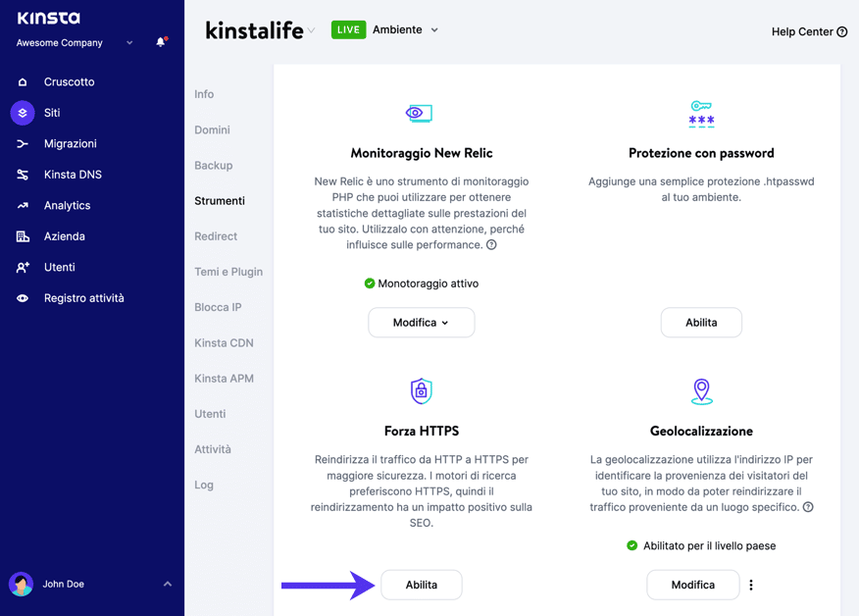The height and width of the screenshot is (616, 859).
Task: Expand the kinstalife site switcher
Action: click(312, 30)
